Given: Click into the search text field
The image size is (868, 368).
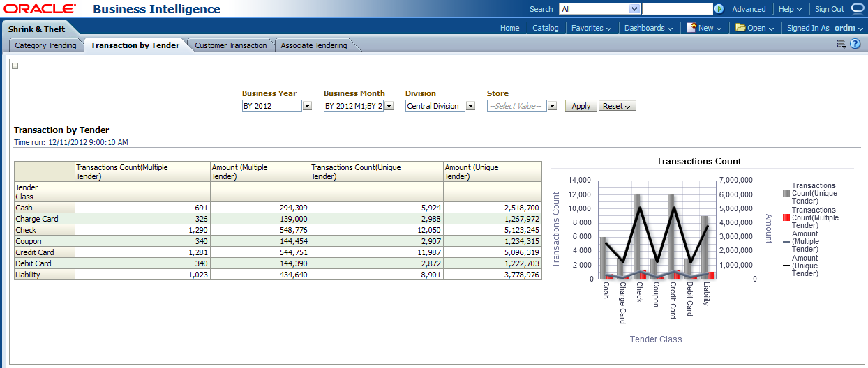Looking at the screenshot, I should pyautogui.click(x=676, y=9).
